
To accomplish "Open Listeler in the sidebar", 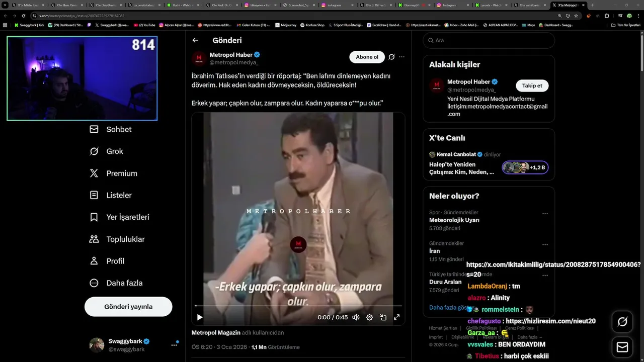I will (x=111, y=195).
